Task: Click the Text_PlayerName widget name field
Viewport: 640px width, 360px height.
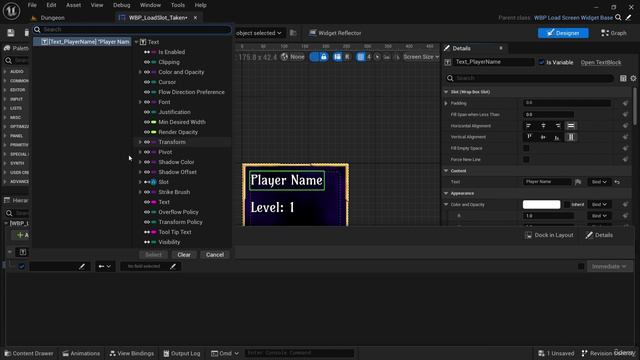Action: [493, 62]
